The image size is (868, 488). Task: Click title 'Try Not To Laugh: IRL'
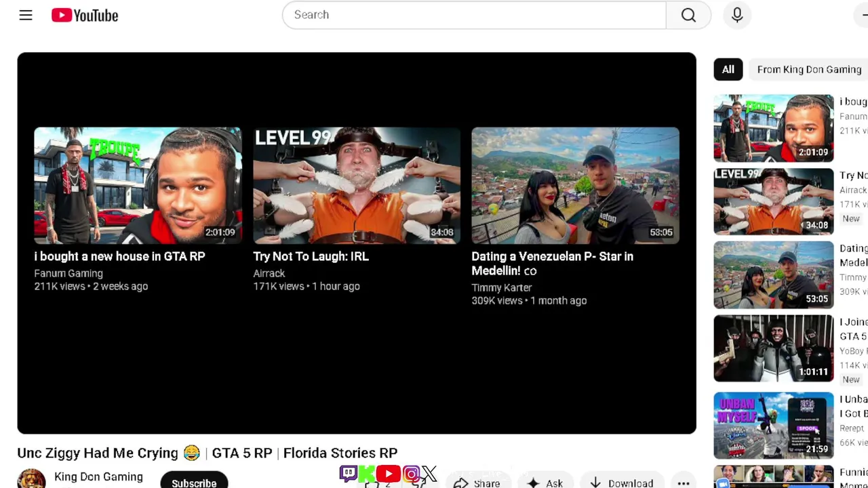coord(311,256)
